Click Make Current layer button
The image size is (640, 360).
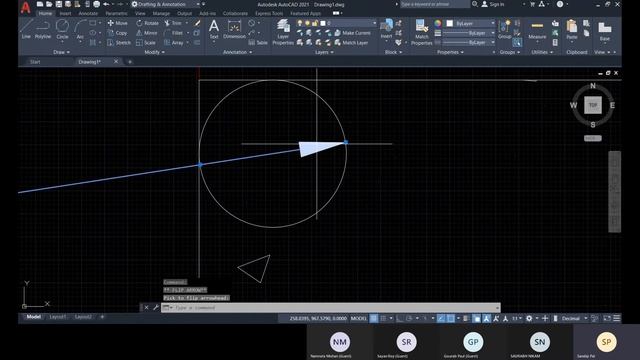352,33
